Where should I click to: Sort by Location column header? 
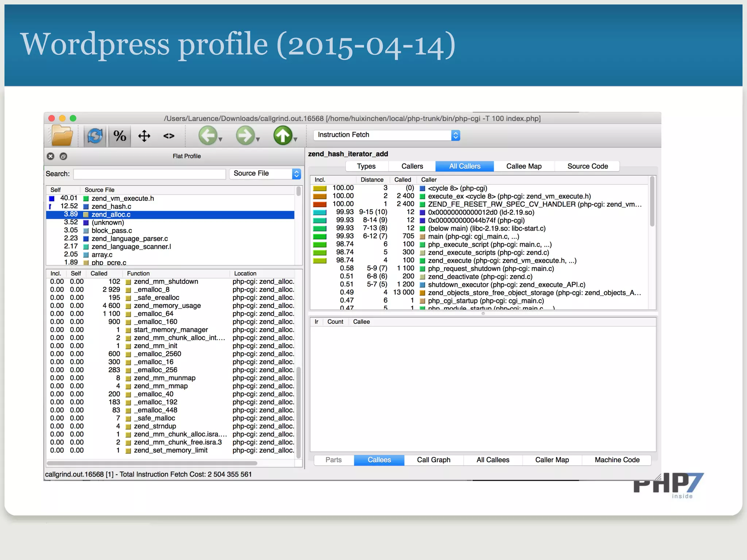pyautogui.click(x=262, y=273)
